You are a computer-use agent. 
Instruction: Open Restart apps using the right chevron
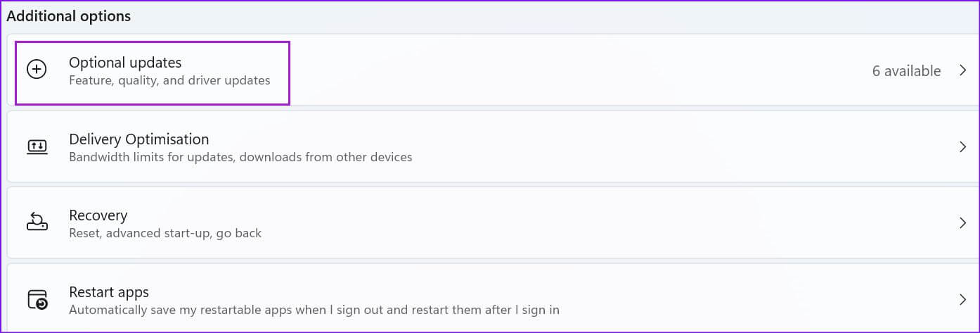pos(963,300)
